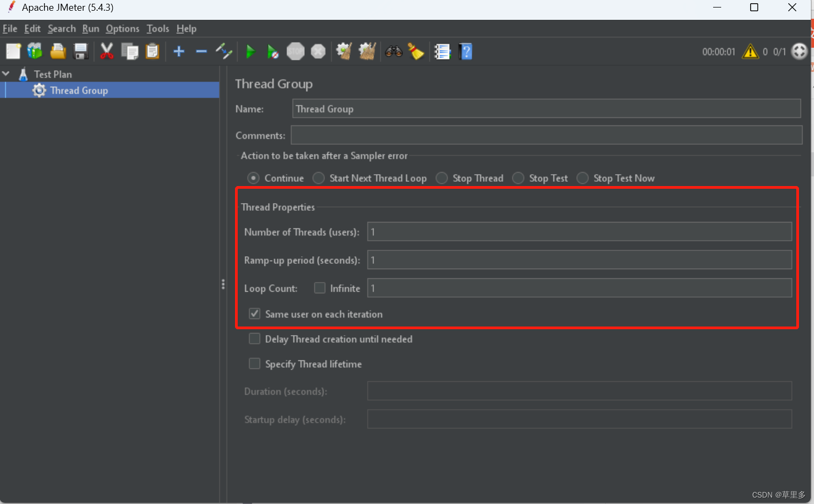Click the 0/1 active threads counter

pyautogui.click(x=779, y=51)
